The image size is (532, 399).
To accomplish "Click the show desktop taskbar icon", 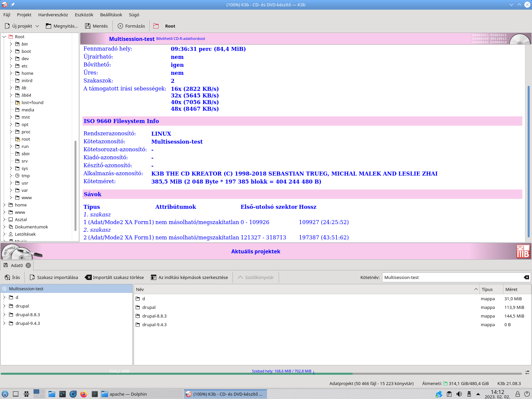I will pyautogui.click(x=16, y=394).
